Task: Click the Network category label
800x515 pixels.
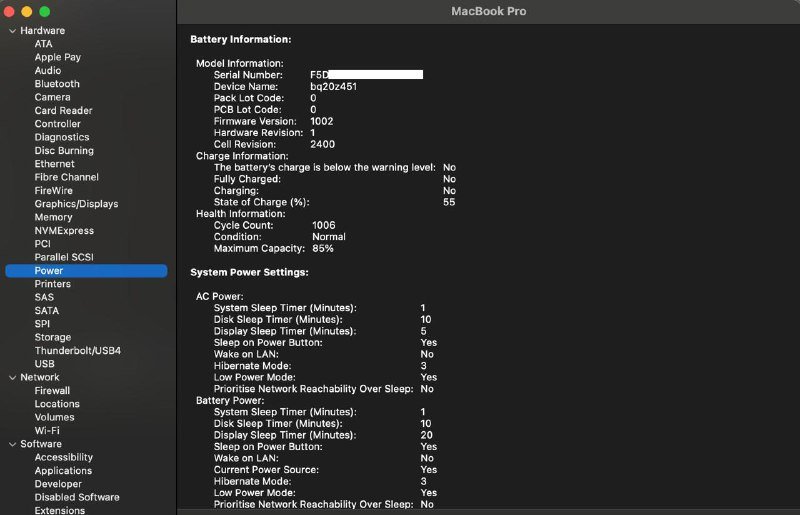Action: pos(40,377)
